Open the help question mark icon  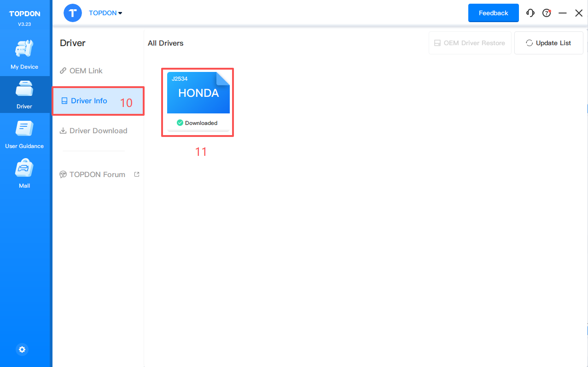click(547, 13)
